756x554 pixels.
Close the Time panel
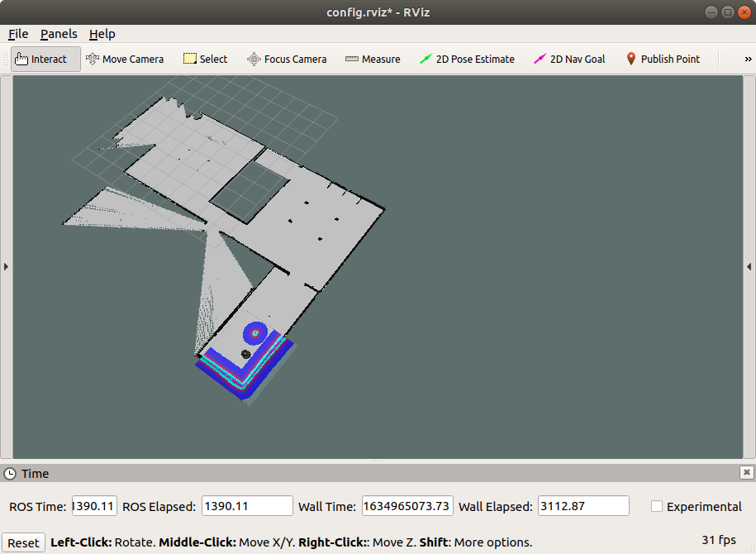click(746, 473)
